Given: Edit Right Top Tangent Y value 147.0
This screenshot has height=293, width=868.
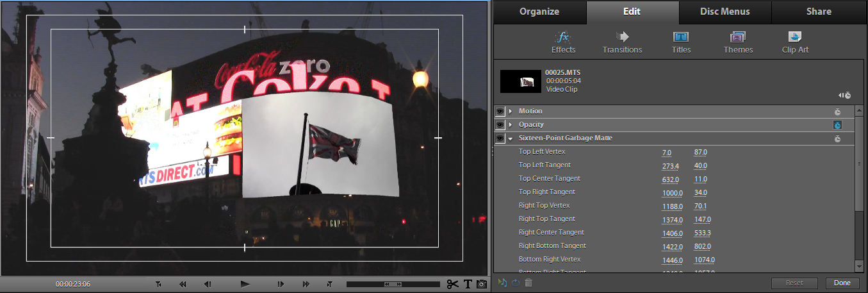Looking at the screenshot, I should pos(703,220).
